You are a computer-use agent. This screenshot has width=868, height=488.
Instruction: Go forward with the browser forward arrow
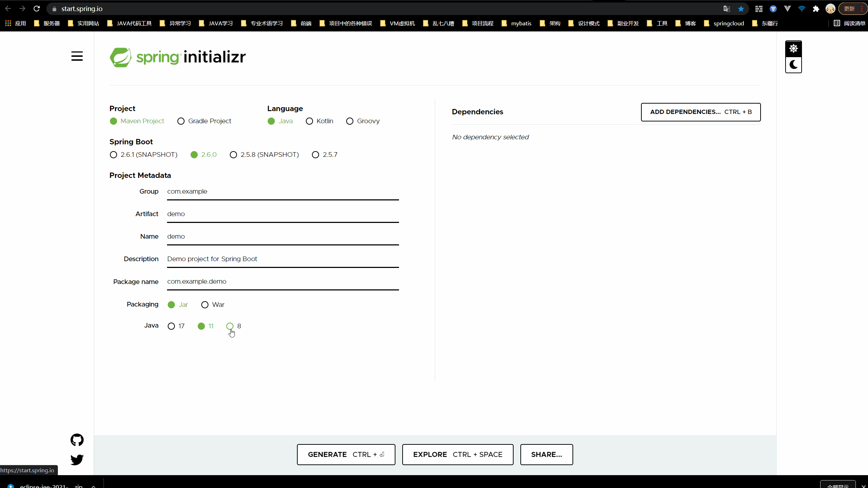coord(22,9)
